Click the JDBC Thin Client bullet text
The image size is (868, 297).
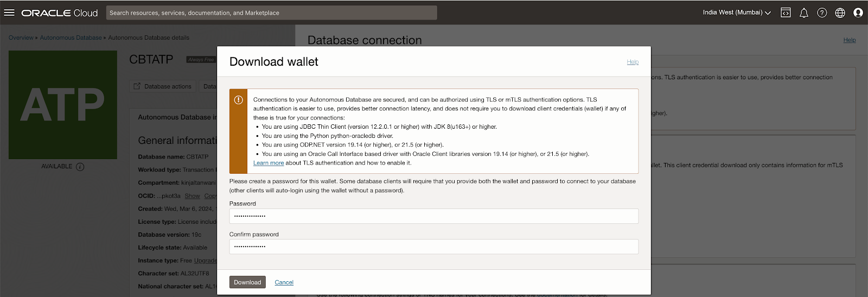[379, 127]
